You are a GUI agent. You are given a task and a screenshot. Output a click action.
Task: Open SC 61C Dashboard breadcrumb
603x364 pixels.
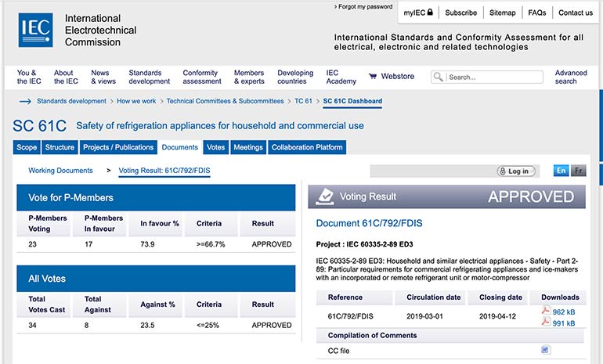[352, 101]
